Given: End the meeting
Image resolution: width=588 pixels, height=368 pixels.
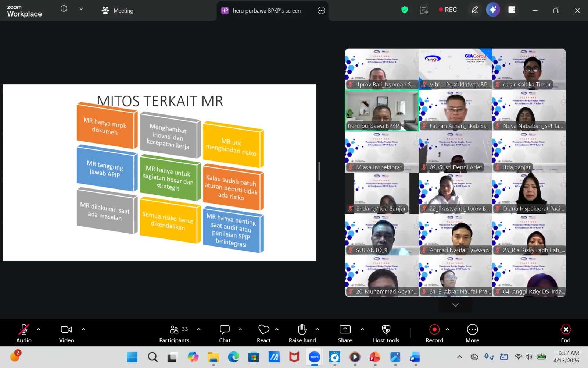Looking at the screenshot, I should [x=566, y=333].
